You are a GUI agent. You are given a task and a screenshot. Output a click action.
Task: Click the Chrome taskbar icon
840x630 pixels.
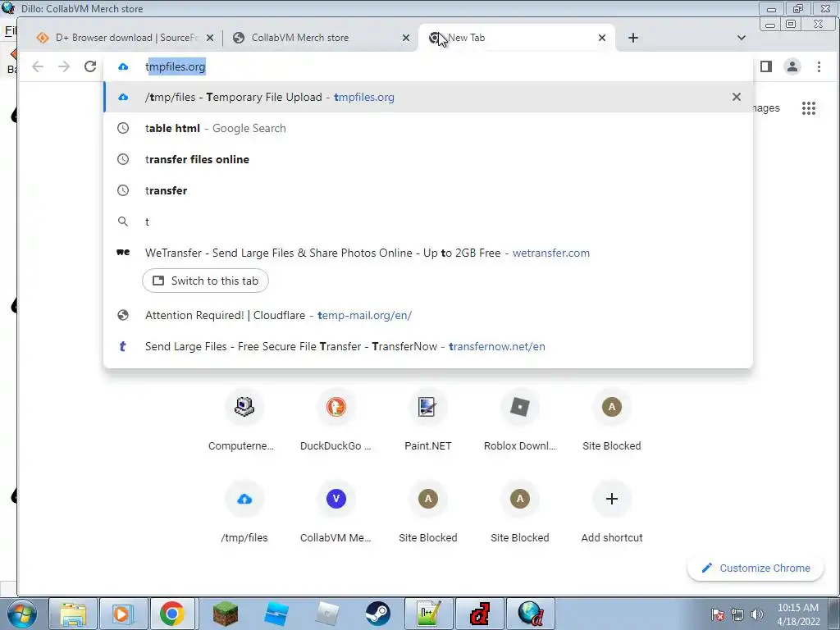[x=171, y=614]
